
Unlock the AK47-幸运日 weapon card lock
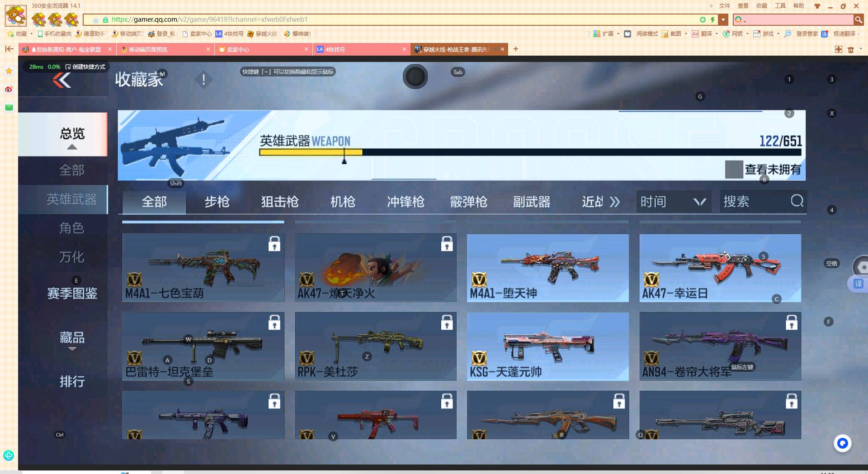tap(792, 244)
